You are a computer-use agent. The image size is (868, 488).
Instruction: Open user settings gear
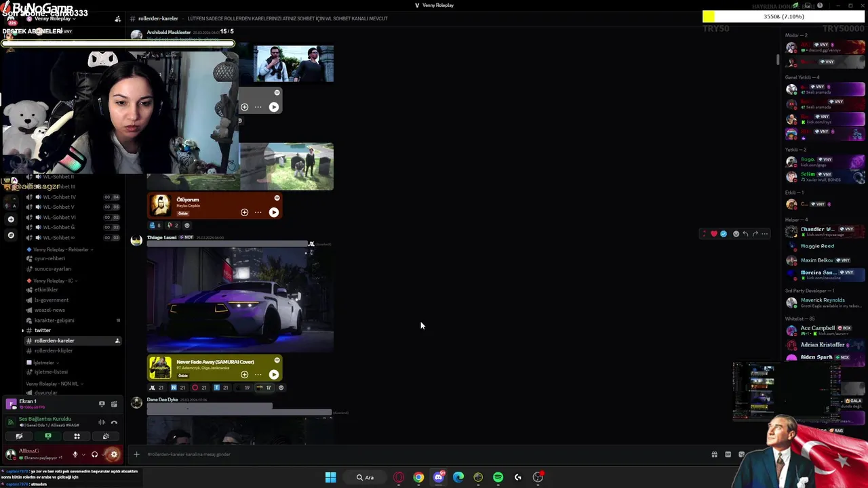click(114, 455)
